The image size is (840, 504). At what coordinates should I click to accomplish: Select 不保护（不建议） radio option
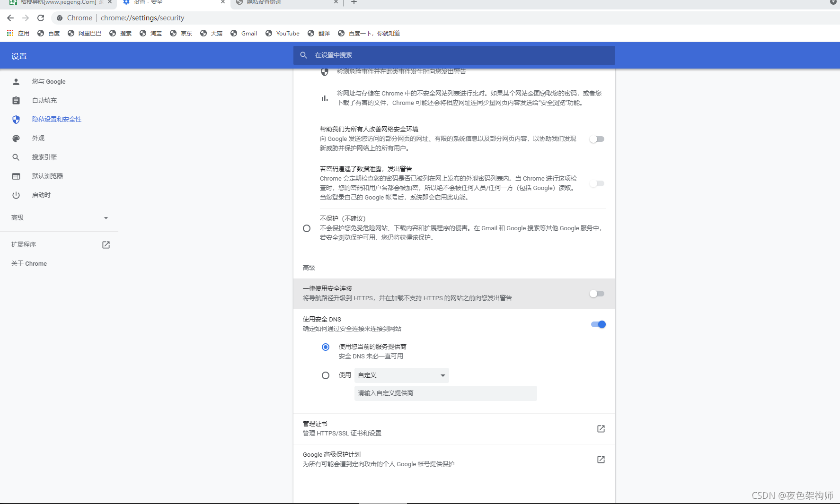[307, 228]
